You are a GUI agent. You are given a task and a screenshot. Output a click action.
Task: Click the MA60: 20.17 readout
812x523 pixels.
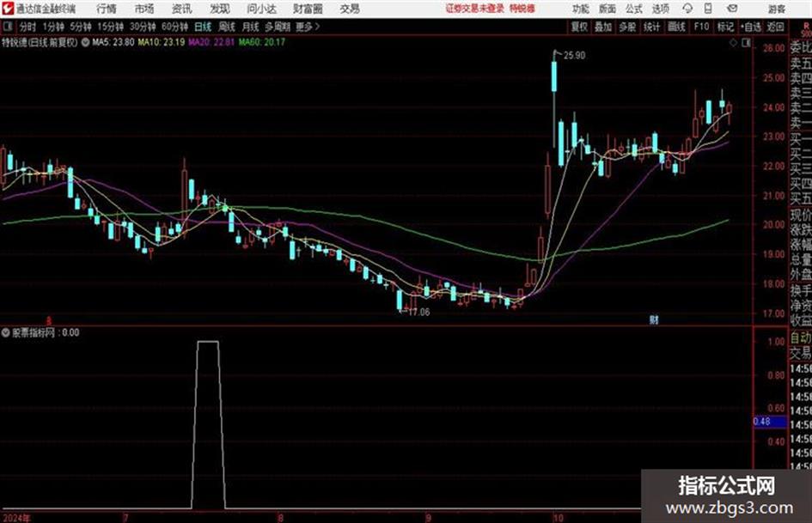[262, 42]
